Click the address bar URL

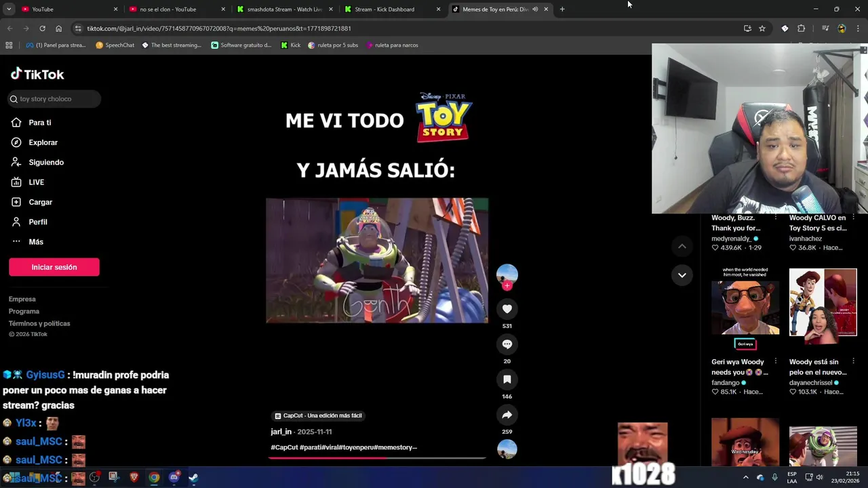[x=219, y=28]
